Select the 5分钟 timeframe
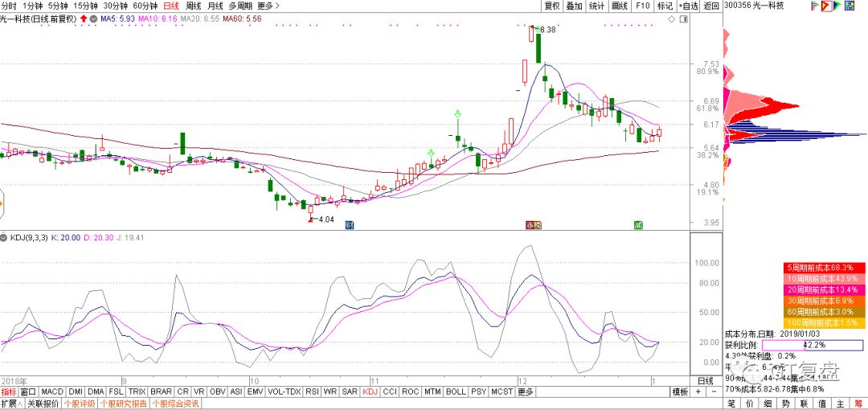 (x=58, y=6)
